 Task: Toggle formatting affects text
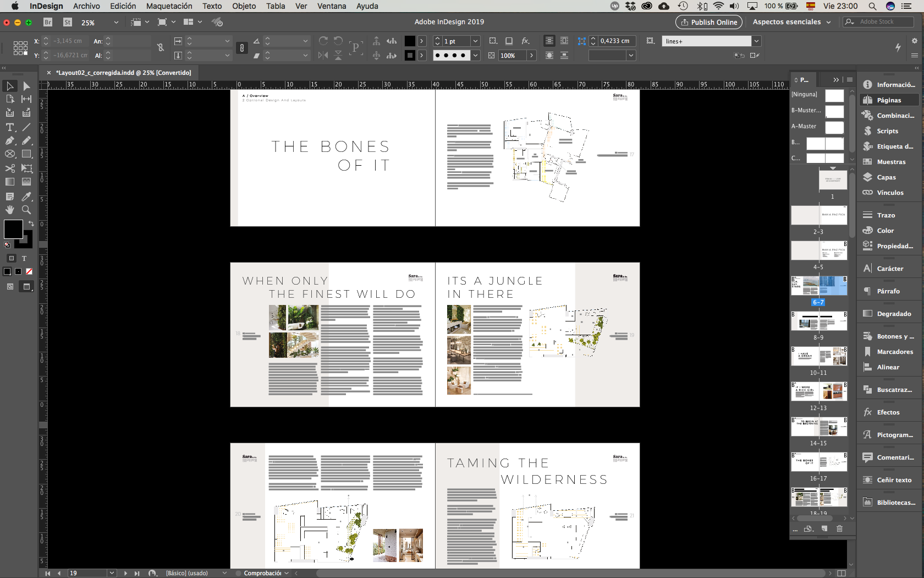[x=24, y=258]
